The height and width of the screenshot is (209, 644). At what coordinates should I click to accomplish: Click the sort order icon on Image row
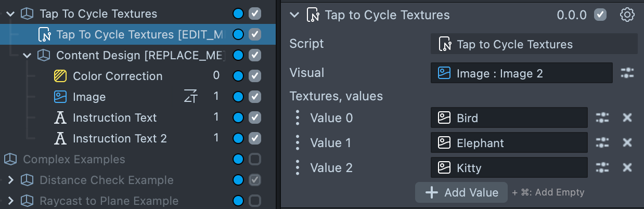191,97
